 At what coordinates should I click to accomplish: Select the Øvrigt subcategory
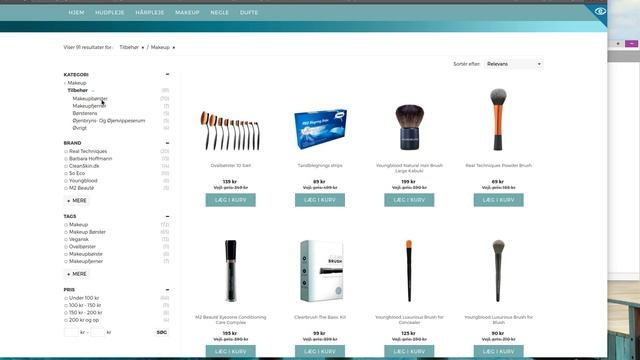click(80, 128)
